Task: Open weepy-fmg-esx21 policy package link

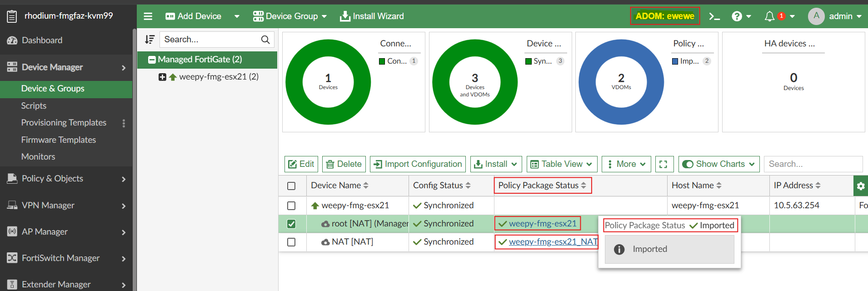Action: 543,224
